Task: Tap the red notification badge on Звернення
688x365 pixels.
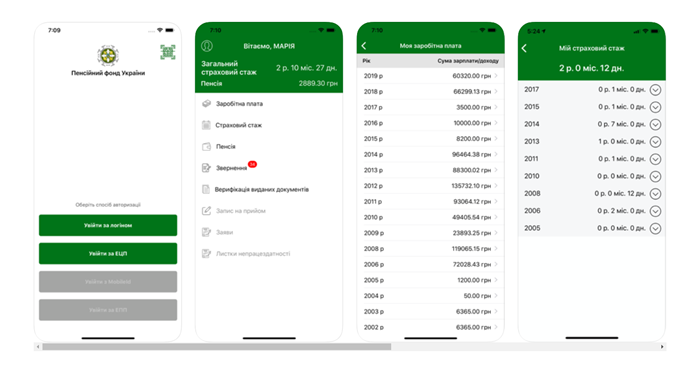Action: 252,164
